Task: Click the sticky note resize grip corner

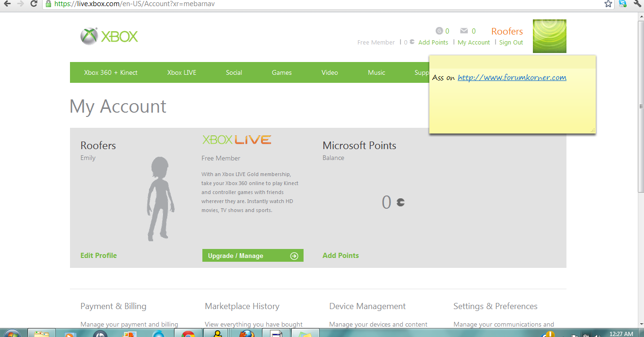Action: click(592, 130)
